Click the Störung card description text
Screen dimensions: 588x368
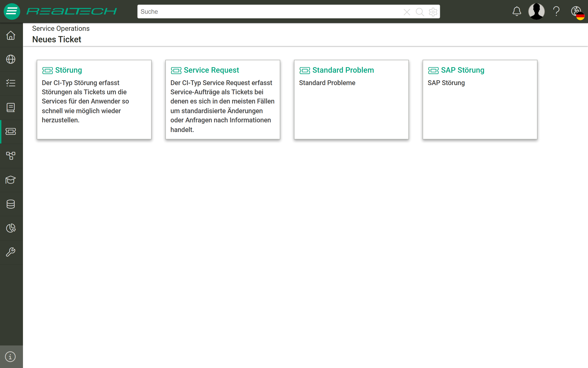tap(85, 101)
